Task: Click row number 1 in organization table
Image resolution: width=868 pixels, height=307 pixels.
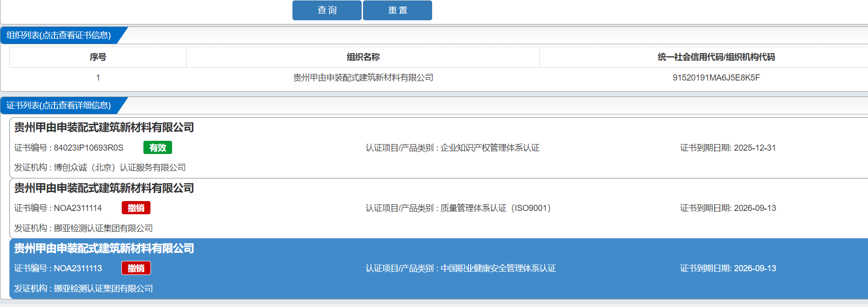Action: point(98,78)
